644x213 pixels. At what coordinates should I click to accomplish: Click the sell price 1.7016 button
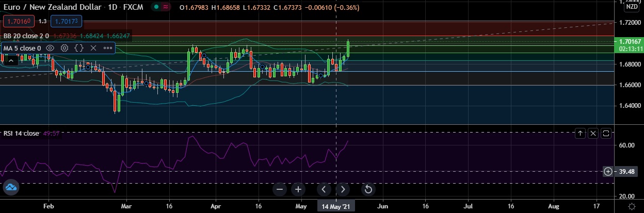pyautogui.click(x=19, y=21)
